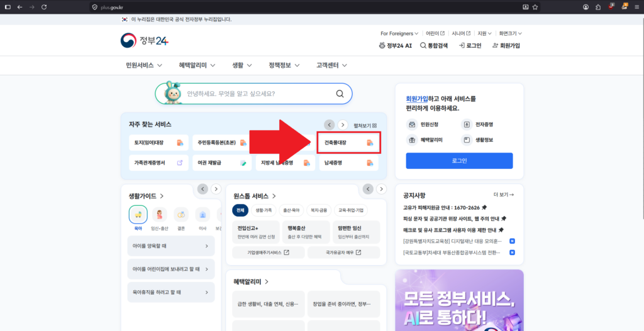
Task: Show previous 자주 찾는 서비스 items
Action: pos(329,125)
